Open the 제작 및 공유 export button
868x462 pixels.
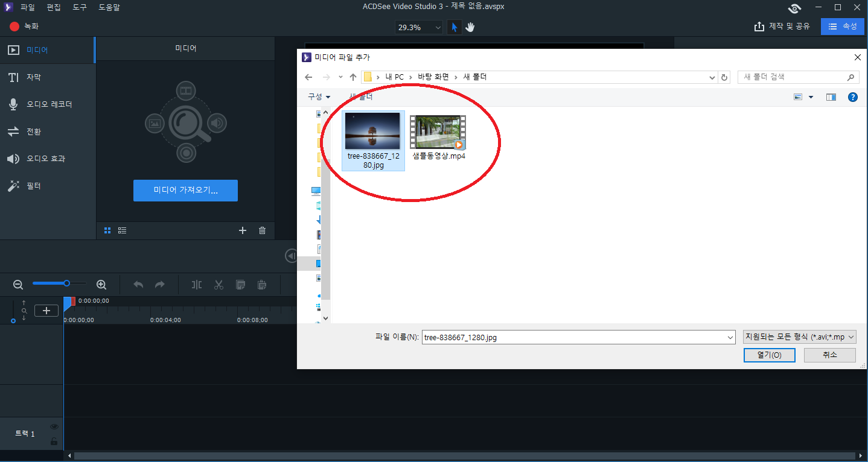pyautogui.click(x=782, y=27)
